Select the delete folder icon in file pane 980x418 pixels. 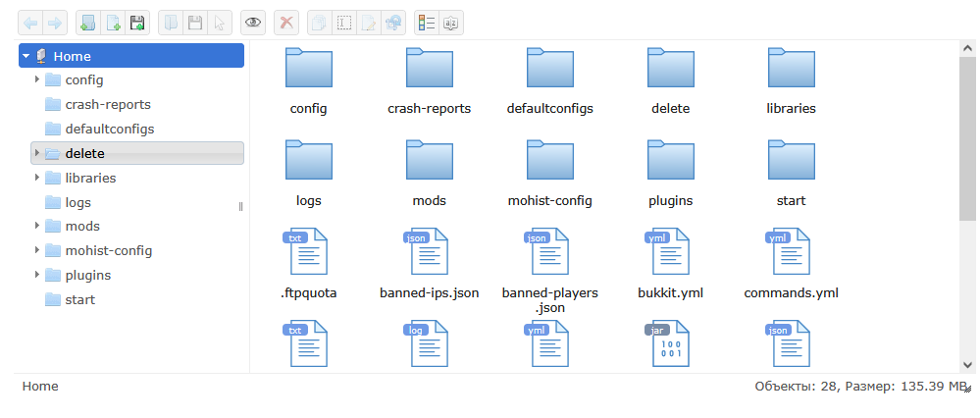coord(671,68)
